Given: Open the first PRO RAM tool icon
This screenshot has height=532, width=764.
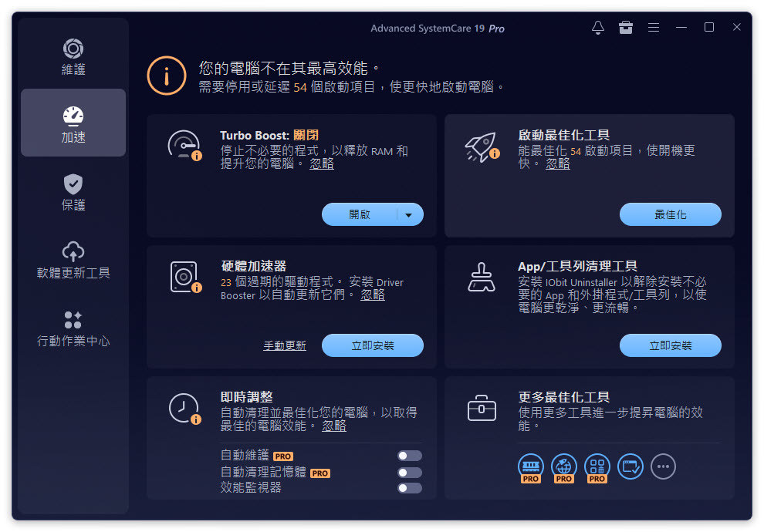Looking at the screenshot, I should point(531,467).
